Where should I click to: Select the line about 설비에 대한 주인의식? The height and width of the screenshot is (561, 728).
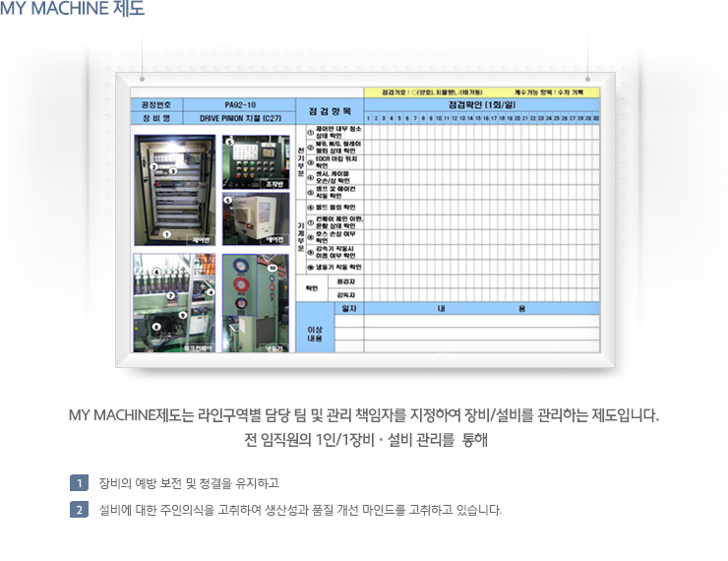click(x=300, y=510)
